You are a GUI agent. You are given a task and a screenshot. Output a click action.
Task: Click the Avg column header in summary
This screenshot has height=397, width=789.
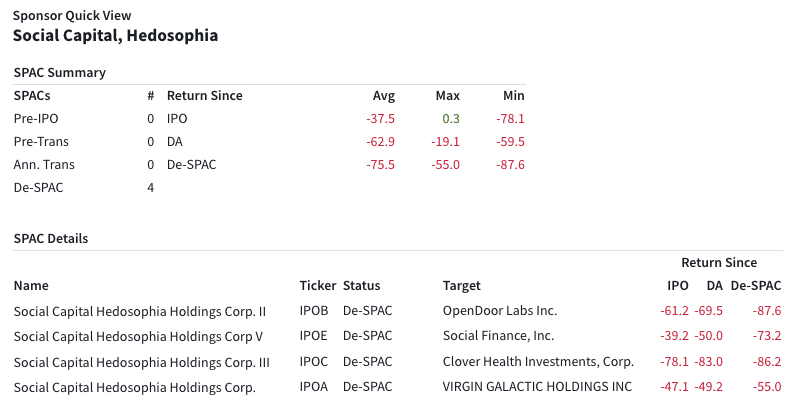pos(384,96)
